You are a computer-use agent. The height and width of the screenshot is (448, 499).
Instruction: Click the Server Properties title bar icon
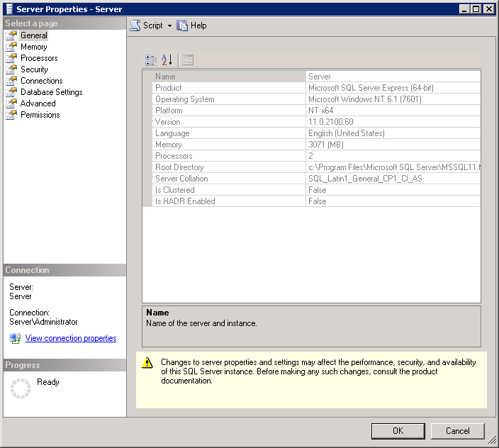[x=9, y=9]
